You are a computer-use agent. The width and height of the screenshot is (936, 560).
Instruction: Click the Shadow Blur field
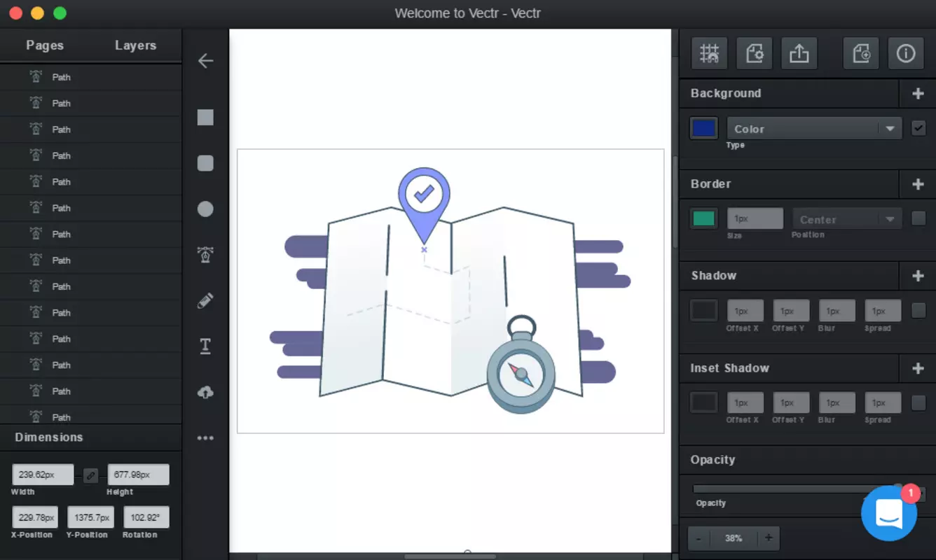837,311
